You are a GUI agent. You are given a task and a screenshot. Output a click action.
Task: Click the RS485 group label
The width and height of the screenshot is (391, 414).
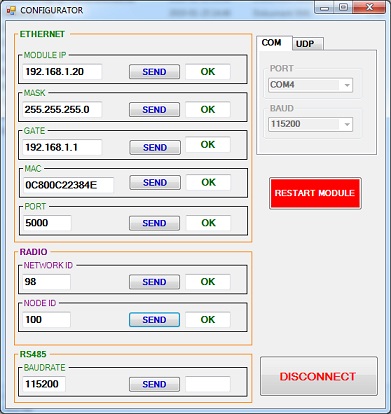tap(33, 354)
